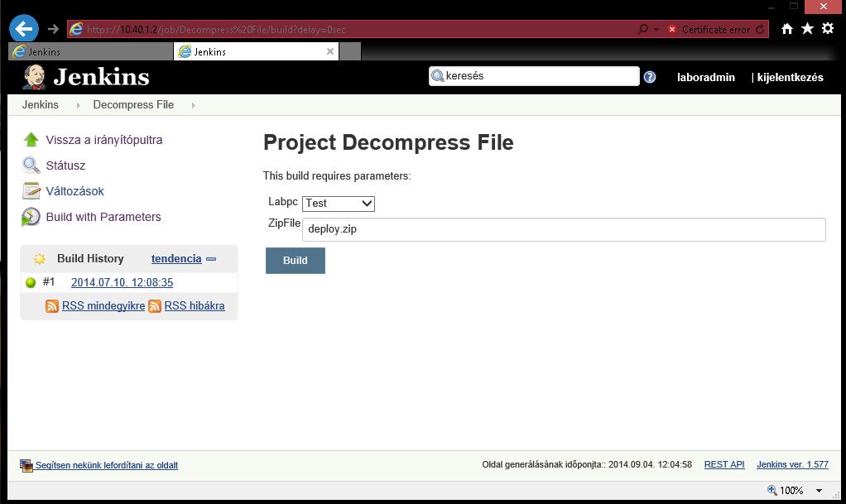Click Project Decompress File heading

pyautogui.click(x=388, y=142)
